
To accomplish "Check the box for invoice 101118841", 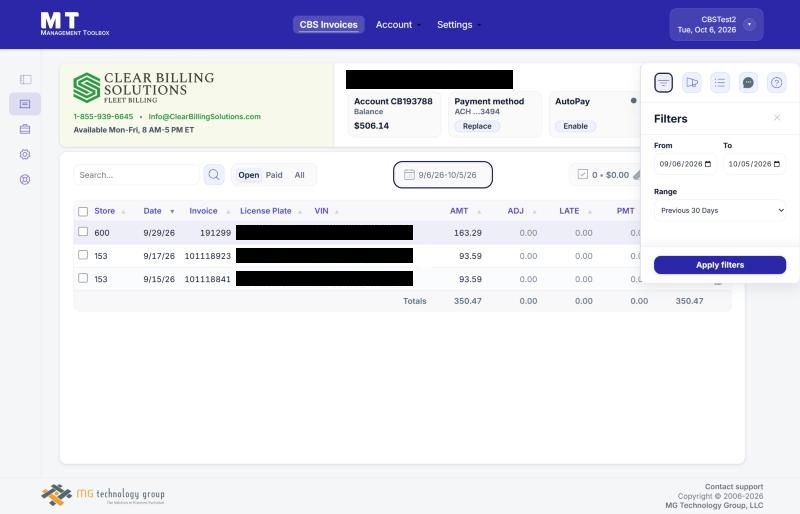I will coord(83,278).
